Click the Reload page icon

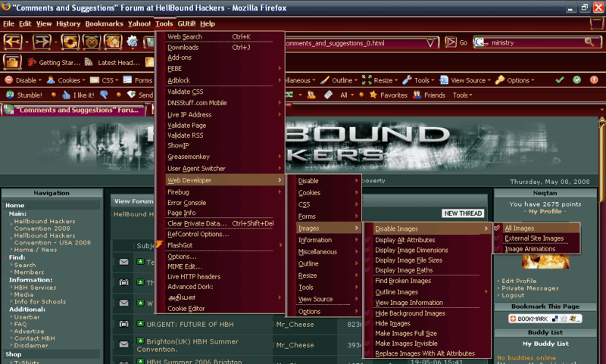coord(70,42)
